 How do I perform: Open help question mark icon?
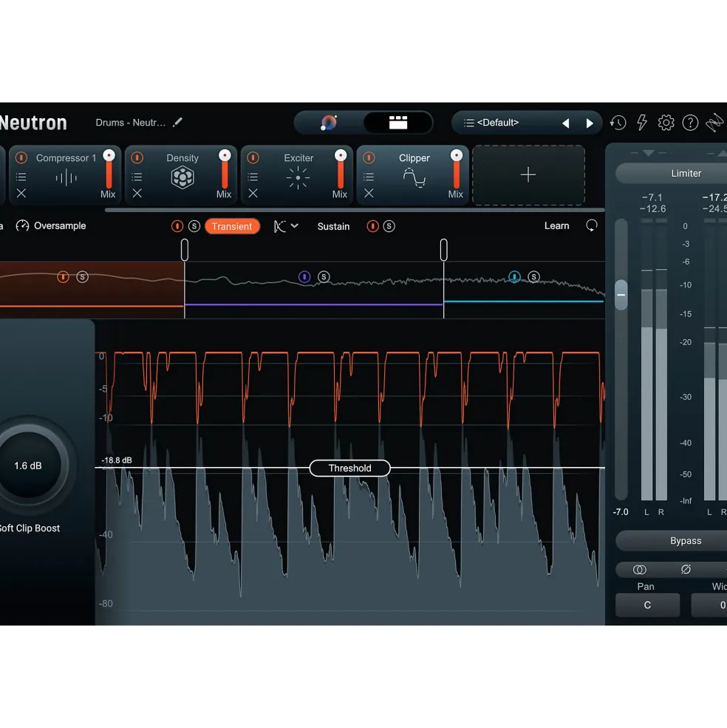click(x=690, y=123)
